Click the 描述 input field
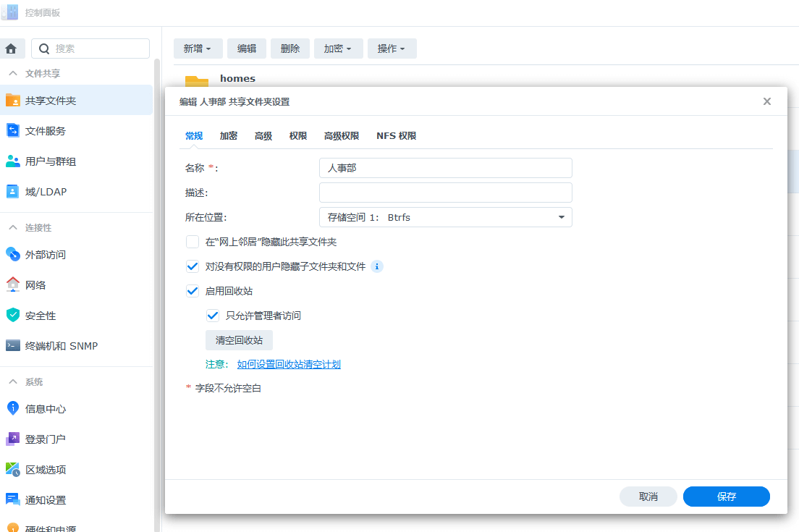Image resolution: width=799 pixels, height=532 pixels. [445, 193]
